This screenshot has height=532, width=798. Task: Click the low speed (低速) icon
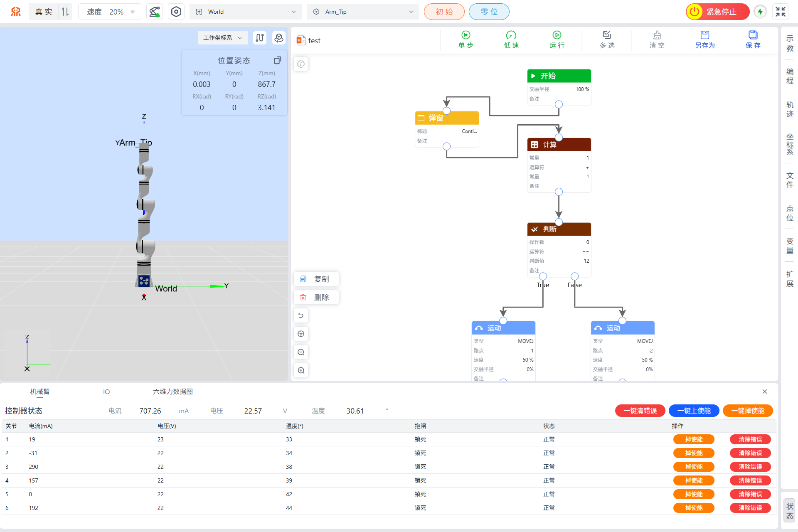pos(511,35)
